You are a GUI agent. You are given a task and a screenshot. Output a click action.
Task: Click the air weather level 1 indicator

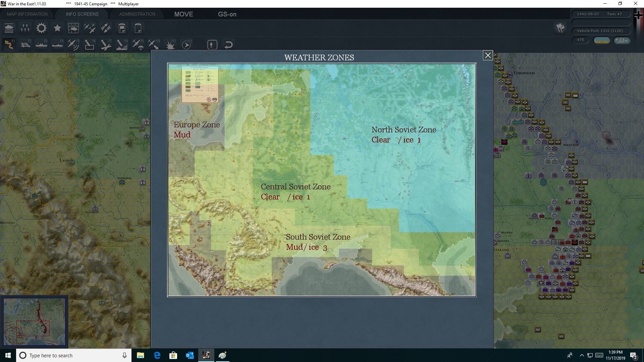[x=622, y=40]
